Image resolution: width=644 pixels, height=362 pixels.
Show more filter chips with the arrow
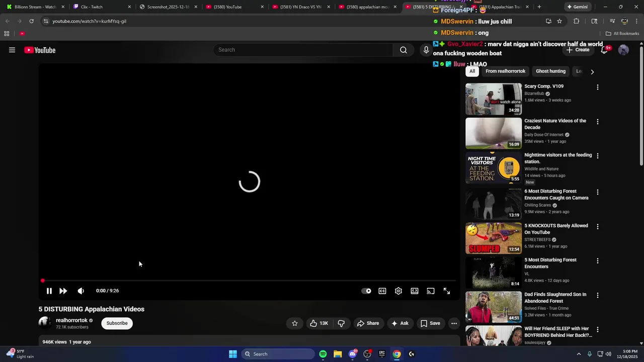592,72
